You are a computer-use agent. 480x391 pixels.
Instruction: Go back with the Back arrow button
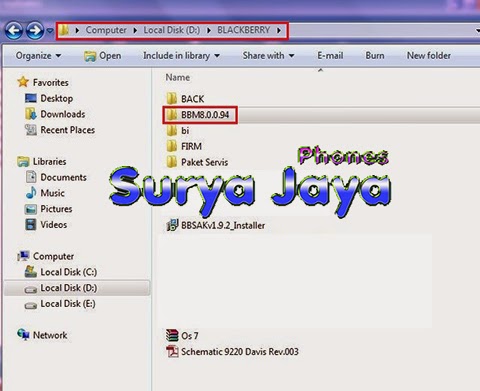click(14, 31)
